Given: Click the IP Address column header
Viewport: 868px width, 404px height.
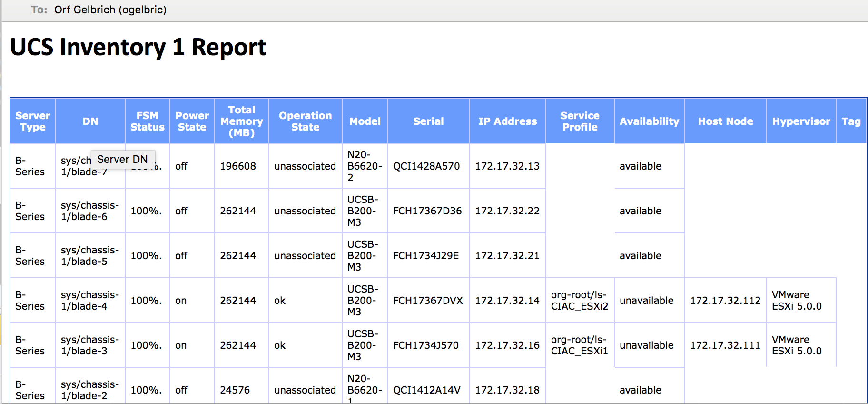Looking at the screenshot, I should (x=508, y=121).
